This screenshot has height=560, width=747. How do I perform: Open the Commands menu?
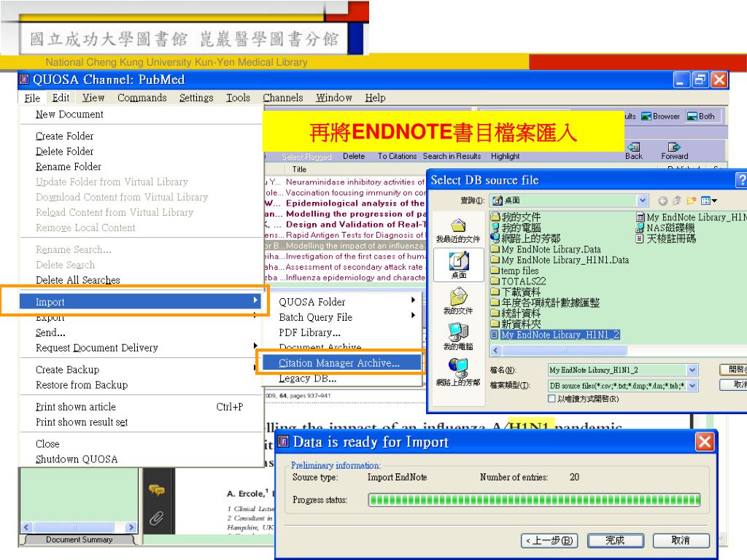(142, 98)
